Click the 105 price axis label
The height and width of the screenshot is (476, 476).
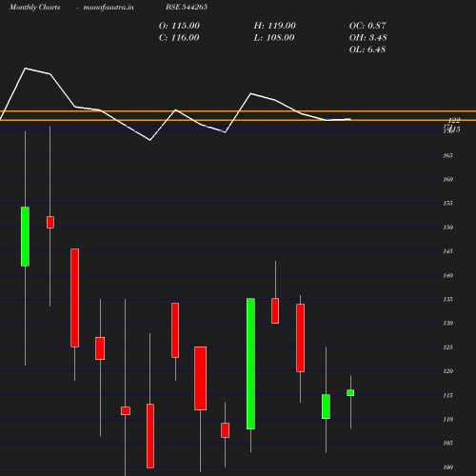[x=447, y=443]
